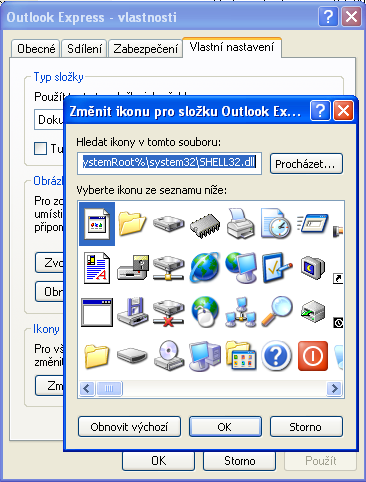This screenshot has width=366, height=482.
Task: Choose the folder with programs icon
Action: [x=241, y=355]
